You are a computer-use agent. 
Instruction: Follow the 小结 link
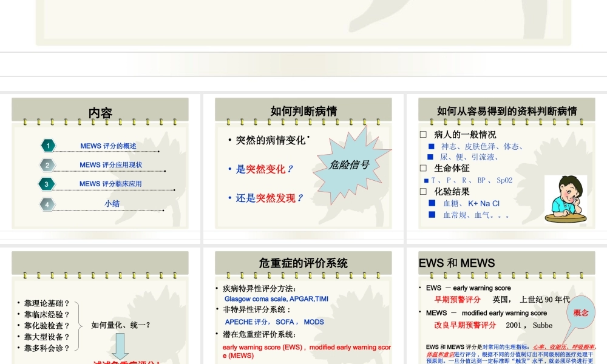click(x=112, y=203)
